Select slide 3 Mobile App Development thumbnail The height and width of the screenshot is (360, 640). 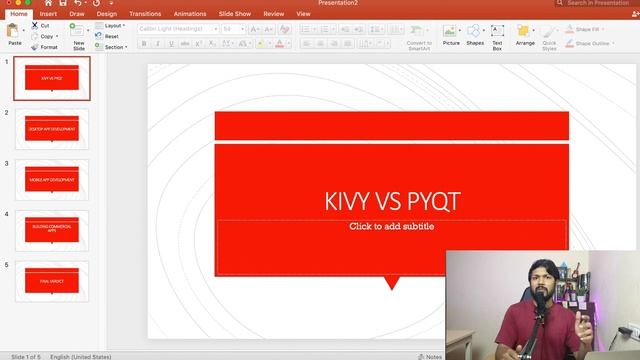[52, 180]
